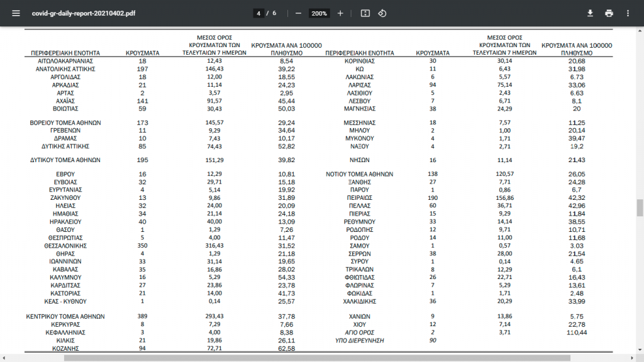Select the row label ΠΕΛΛΑΣ

[359, 206]
